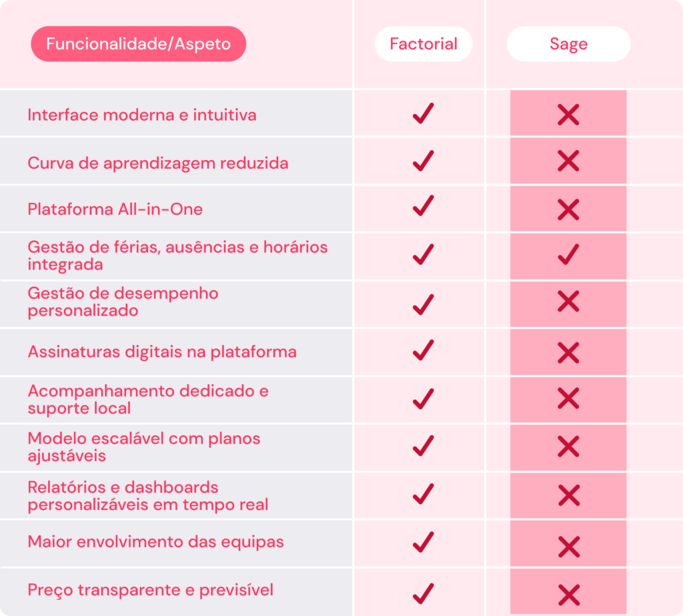Click the Preço transparente e previsível label
Screen dimensions: 683x616
[x=150, y=590]
